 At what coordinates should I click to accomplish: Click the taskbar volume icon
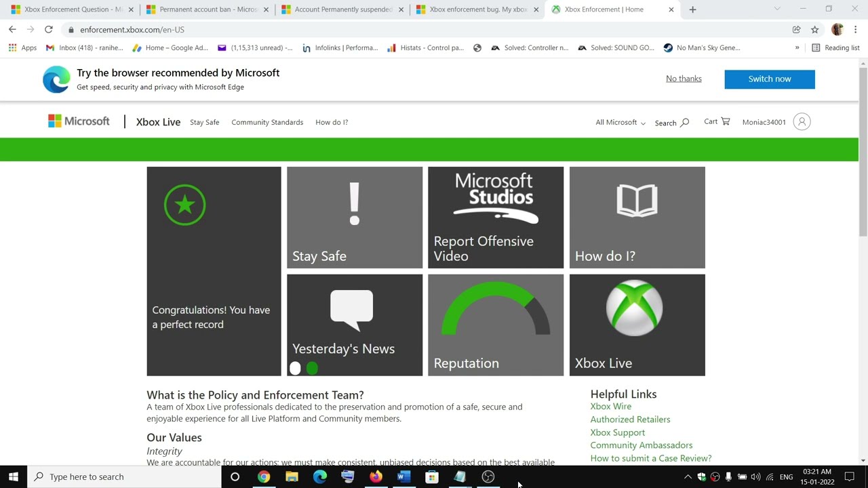(755, 476)
